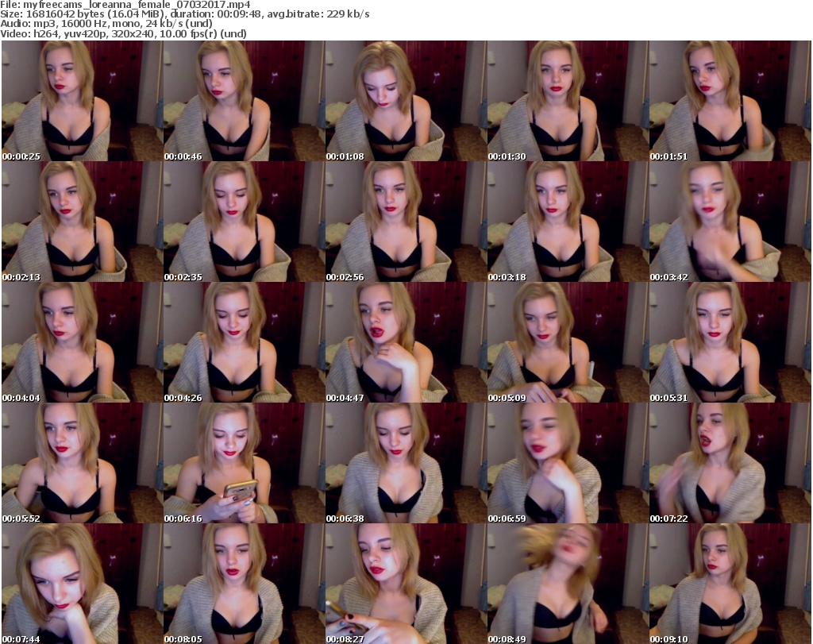Choose the frame marked 00:08:49

tap(568, 584)
